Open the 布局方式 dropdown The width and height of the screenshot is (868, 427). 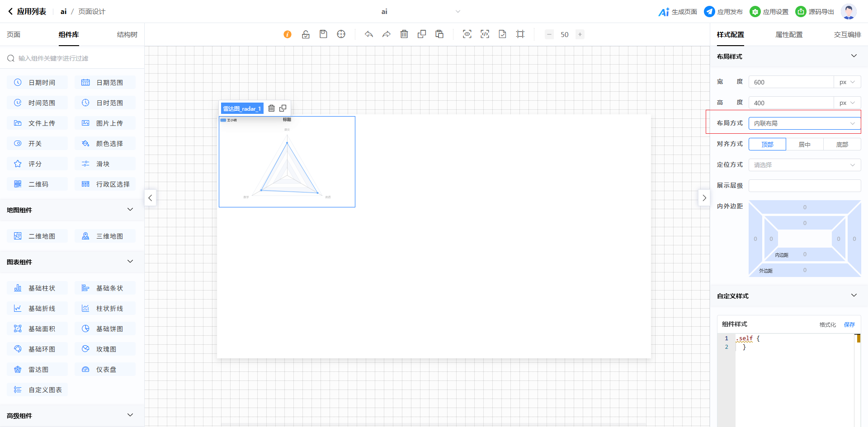coord(804,123)
